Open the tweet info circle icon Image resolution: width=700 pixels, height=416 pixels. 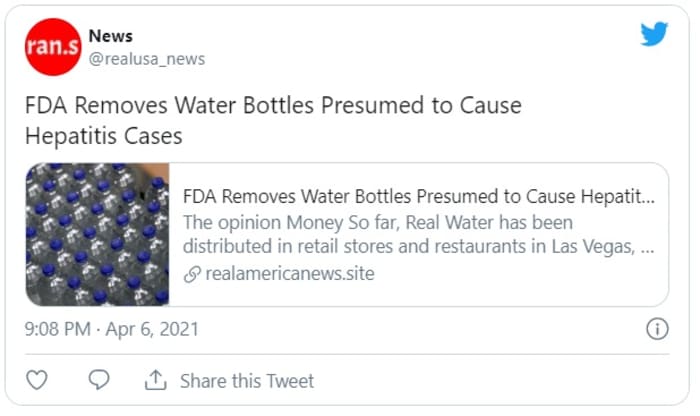click(657, 329)
